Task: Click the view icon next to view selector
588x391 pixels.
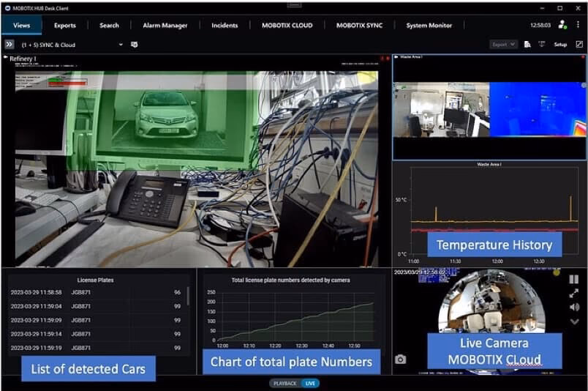Action: pos(135,45)
